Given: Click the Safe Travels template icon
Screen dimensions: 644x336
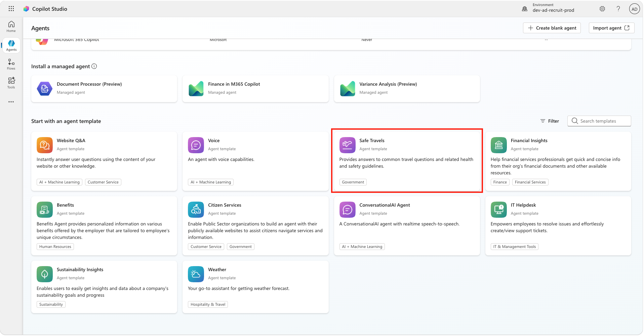Looking at the screenshot, I should coord(348,145).
